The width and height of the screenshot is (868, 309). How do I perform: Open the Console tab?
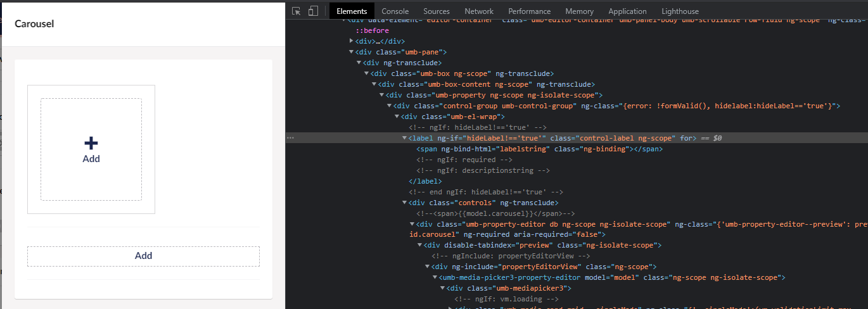395,11
